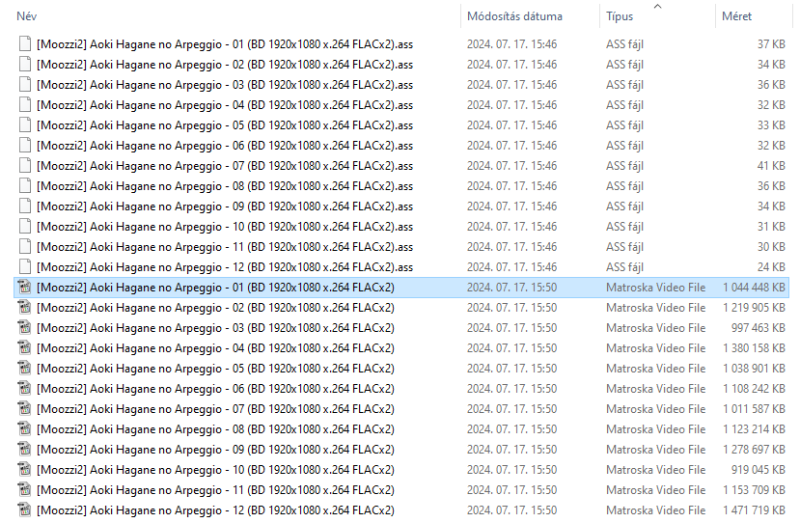Click the Matroska video icon for episode 01
This screenshot has width=800, height=523.
24,287
